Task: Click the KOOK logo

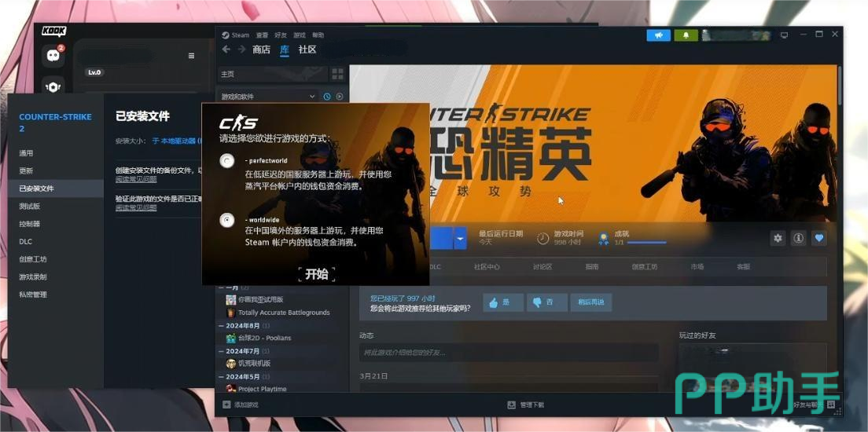Action: [x=53, y=31]
